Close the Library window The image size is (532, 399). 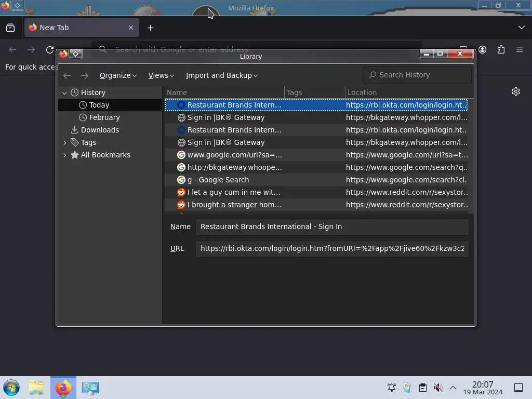pyautogui.click(x=460, y=54)
